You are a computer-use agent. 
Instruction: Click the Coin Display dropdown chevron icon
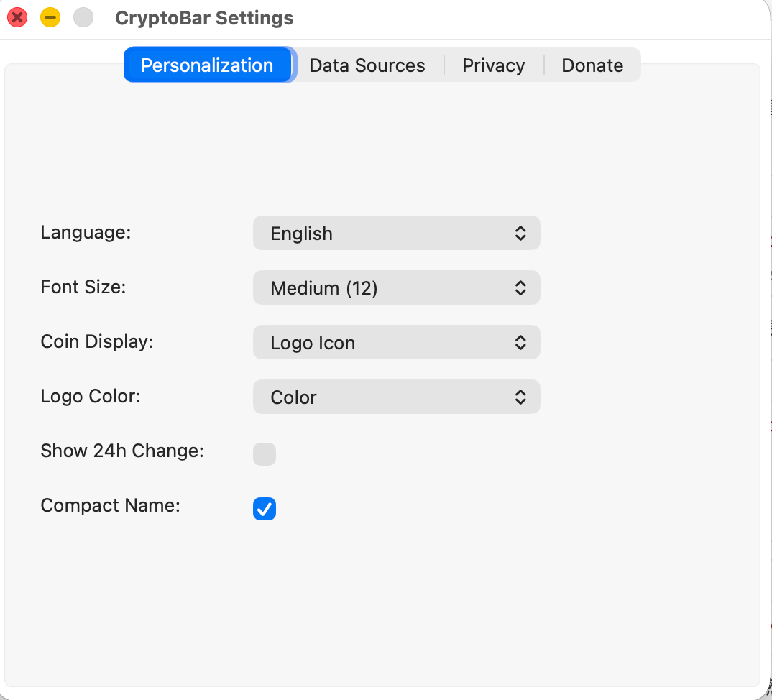pyautogui.click(x=520, y=342)
